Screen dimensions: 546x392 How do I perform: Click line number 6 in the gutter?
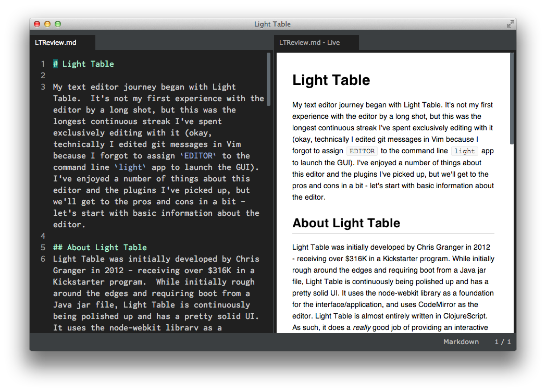(43, 259)
